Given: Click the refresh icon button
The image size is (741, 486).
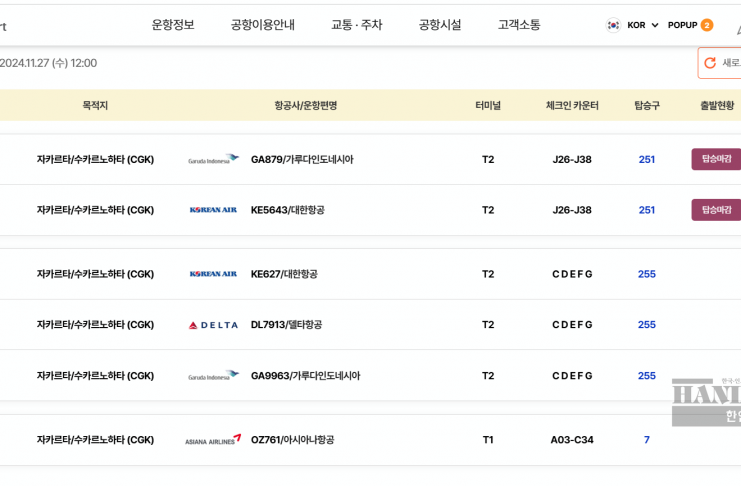Looking at the screenshot, I should point(711,63).
